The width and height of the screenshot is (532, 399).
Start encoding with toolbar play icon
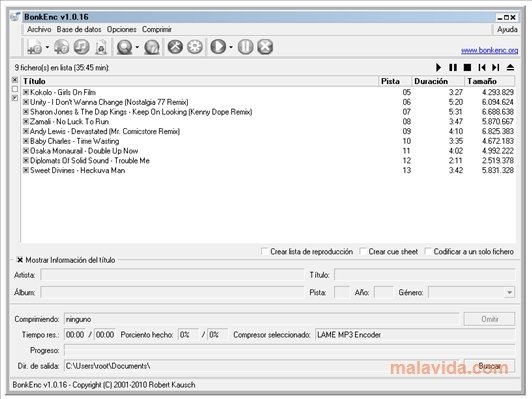pyautogui.click(x=218, y=47)
